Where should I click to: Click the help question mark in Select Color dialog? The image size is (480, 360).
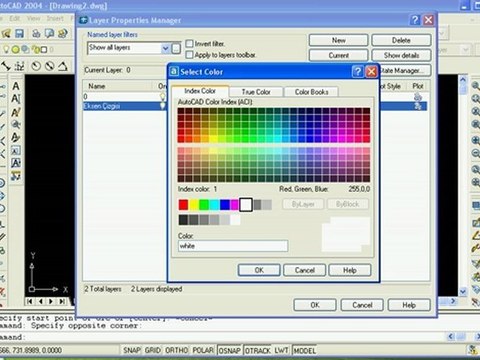[357, 71]
